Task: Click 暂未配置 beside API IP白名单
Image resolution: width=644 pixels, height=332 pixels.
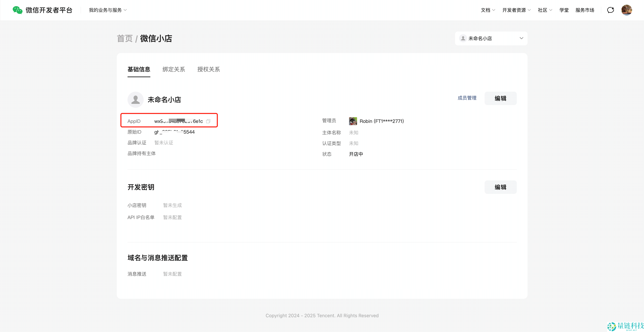Action: (172, 218)
